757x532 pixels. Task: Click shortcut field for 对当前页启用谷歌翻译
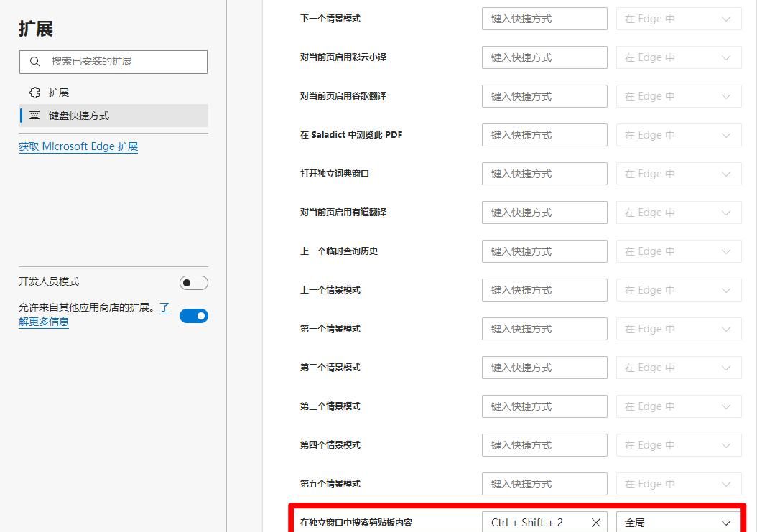click(x=544, y=96)
